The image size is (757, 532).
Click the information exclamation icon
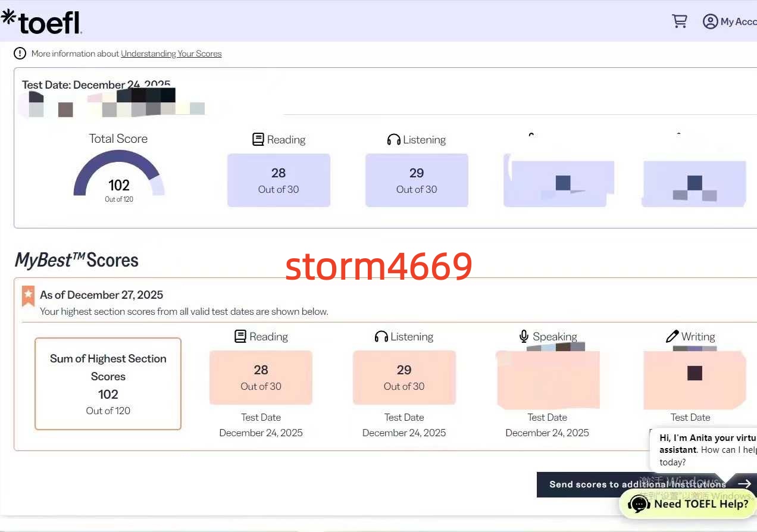(20, 54)
